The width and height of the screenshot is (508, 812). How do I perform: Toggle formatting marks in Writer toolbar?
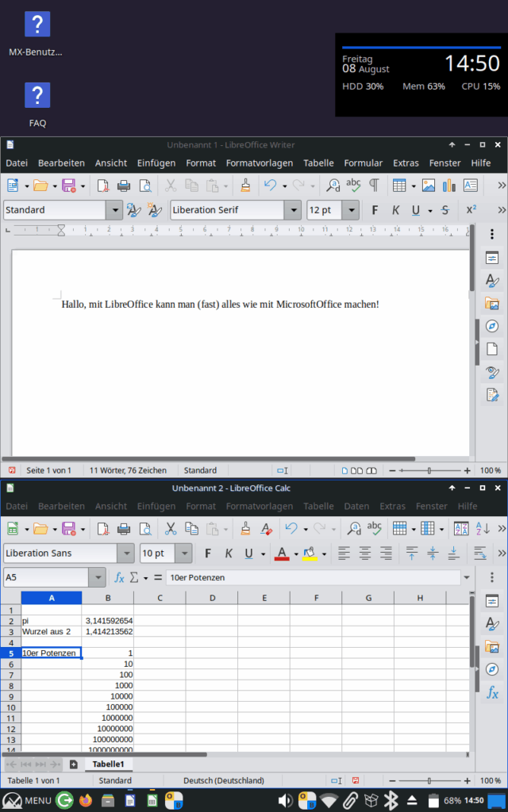373,186
